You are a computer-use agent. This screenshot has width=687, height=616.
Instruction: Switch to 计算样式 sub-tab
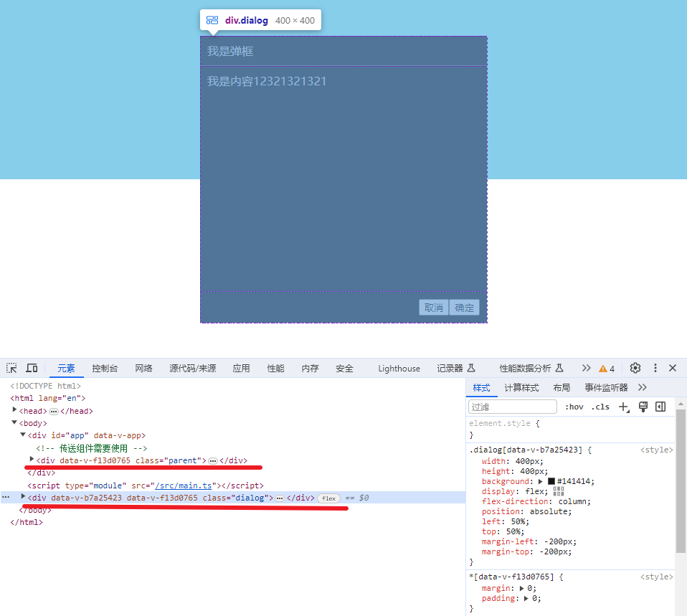pos(521,388)
